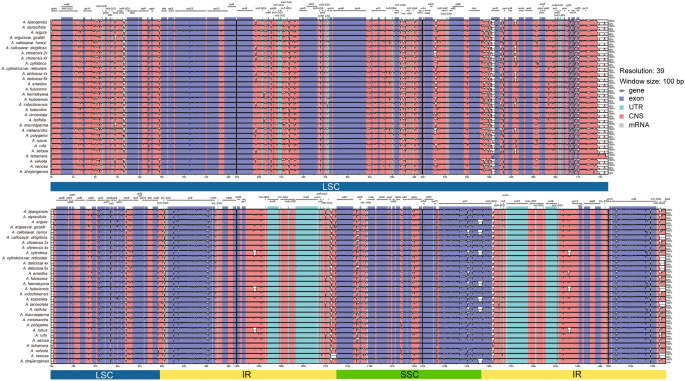685x381 pixels.
Task: Click the 'Window size: 100 bp' text
Action: [652, 82]
